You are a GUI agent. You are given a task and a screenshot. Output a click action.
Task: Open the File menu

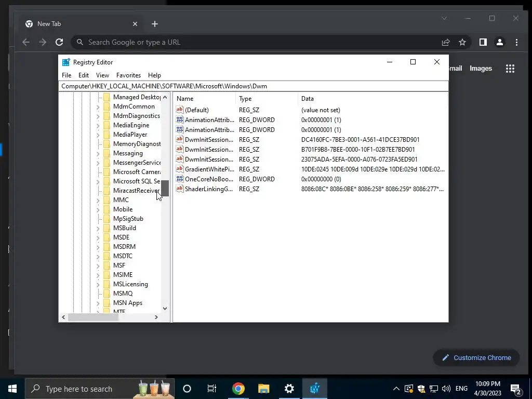66,75
